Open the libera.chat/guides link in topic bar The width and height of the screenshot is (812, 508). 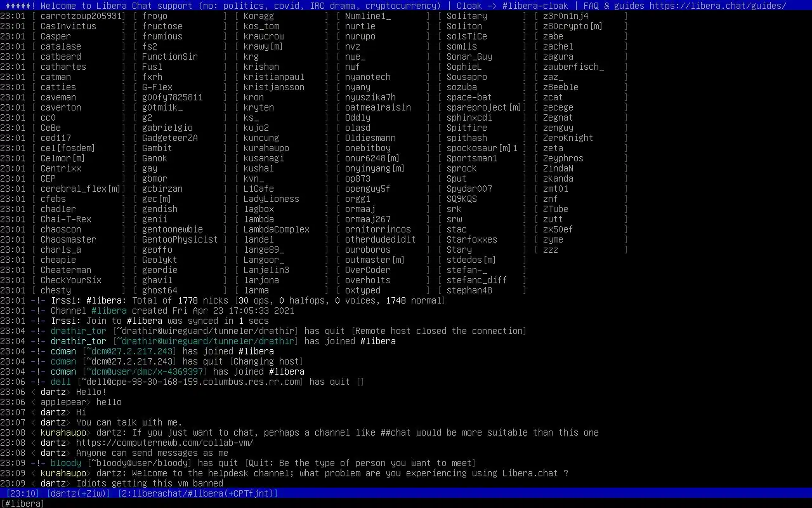point(718,6)
